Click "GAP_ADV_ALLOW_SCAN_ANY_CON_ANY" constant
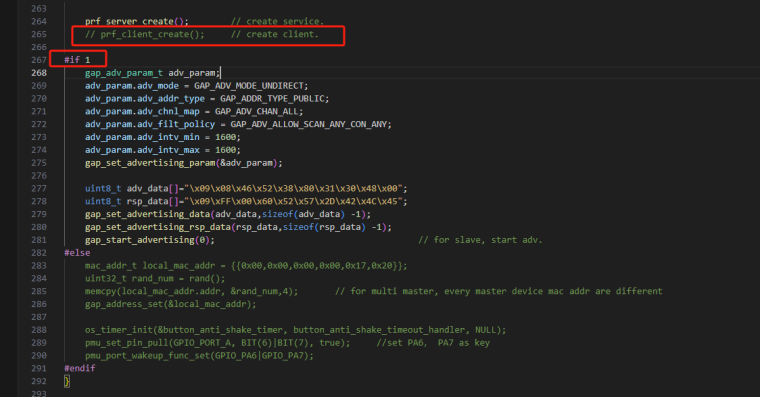760x397 pixels. (x=308, y=124)
